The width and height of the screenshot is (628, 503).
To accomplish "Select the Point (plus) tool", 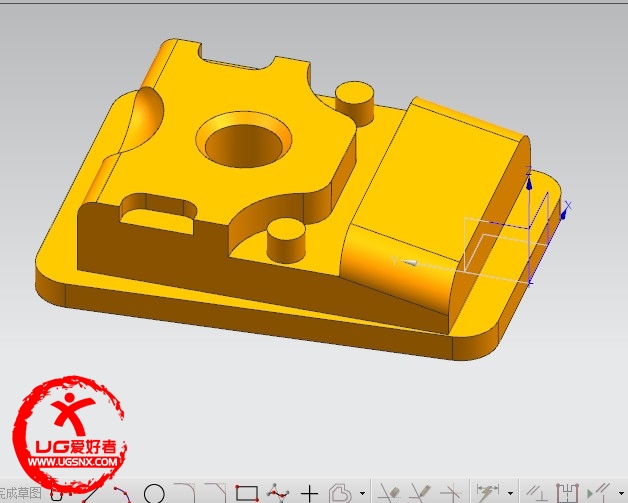I will click(x=309, y=493).
